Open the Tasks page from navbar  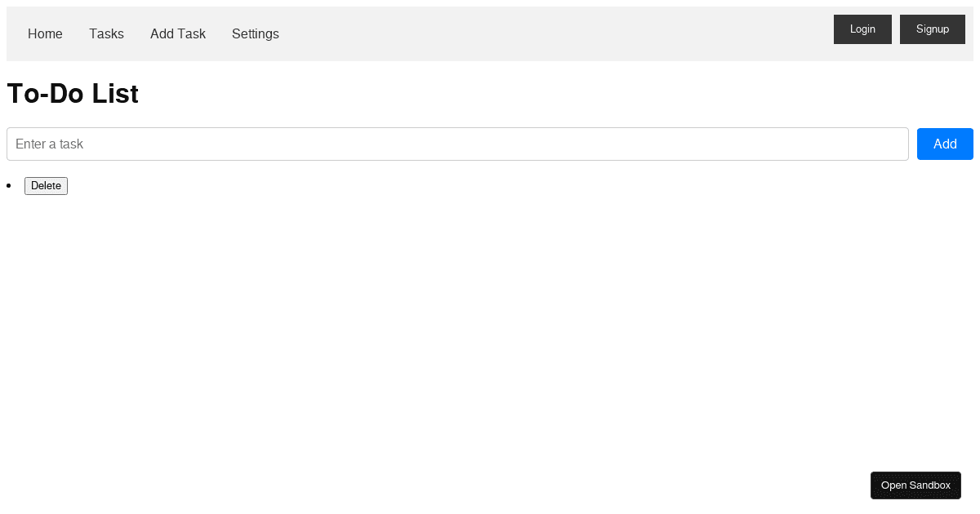(106, 33)
